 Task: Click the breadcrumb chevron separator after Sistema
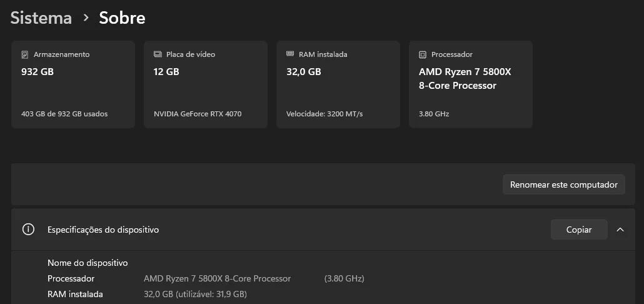tap(86, 18)
